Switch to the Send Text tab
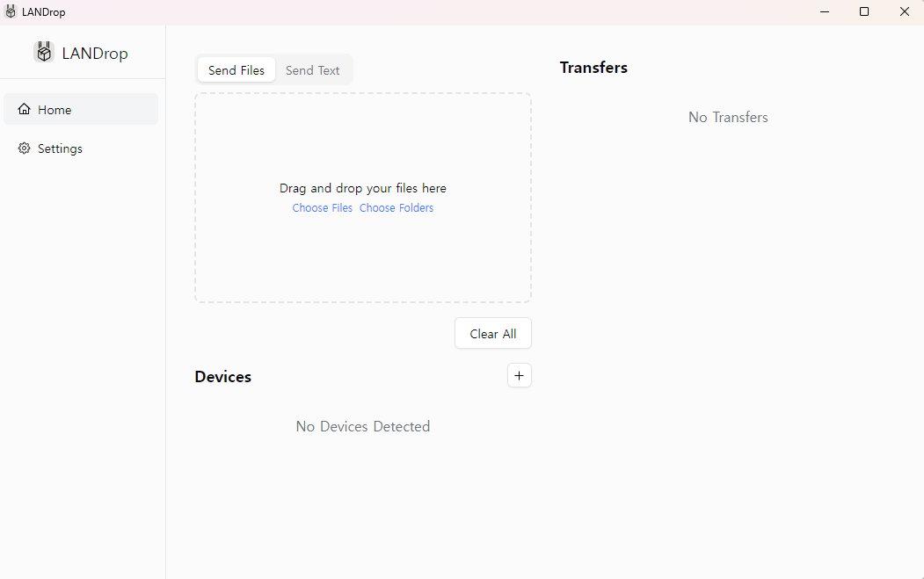Viewport: 924px width, 579px height. point(312,70)
